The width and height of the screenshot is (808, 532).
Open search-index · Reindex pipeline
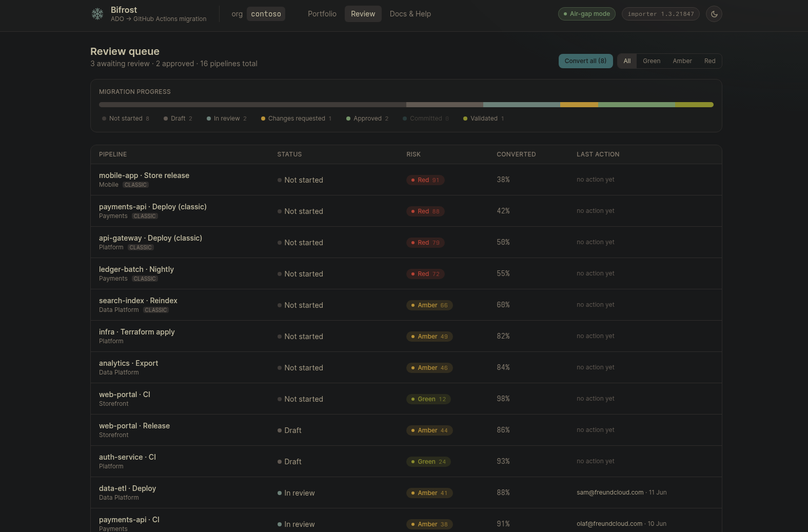[x=138, y=301]
